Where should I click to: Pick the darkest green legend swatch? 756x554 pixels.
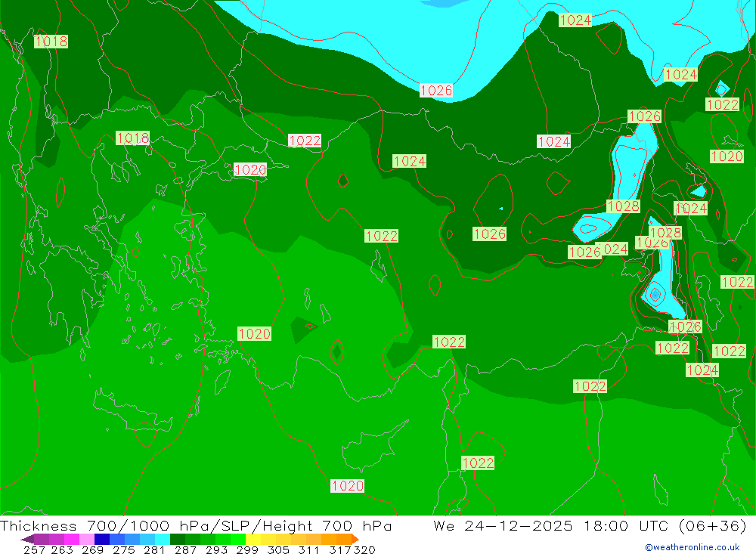178,539
